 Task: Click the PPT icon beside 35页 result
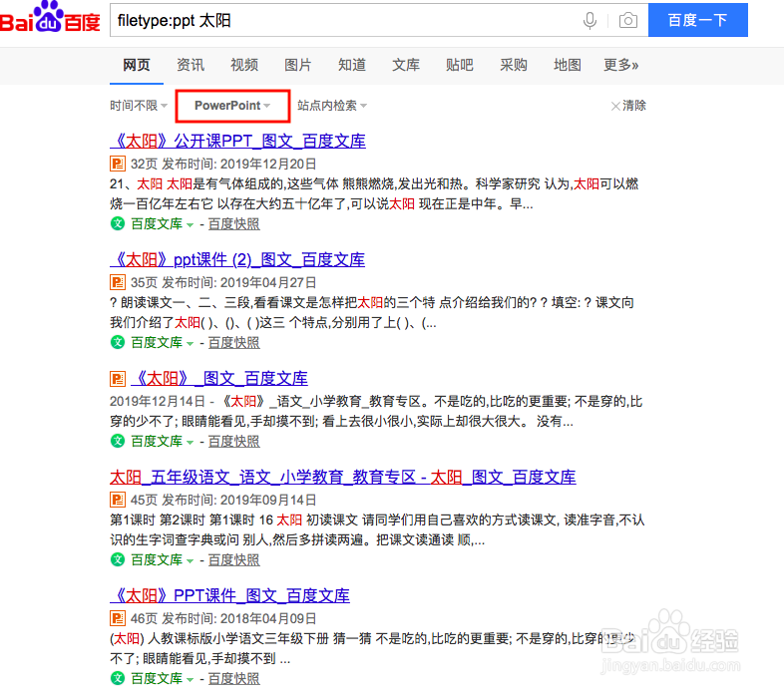(118, 282)
